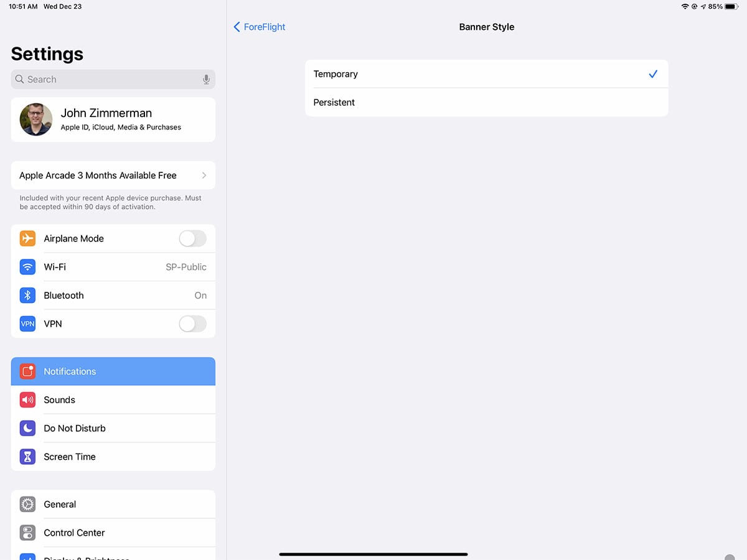Open Wi-Fi settings icon

pos(27,267)
